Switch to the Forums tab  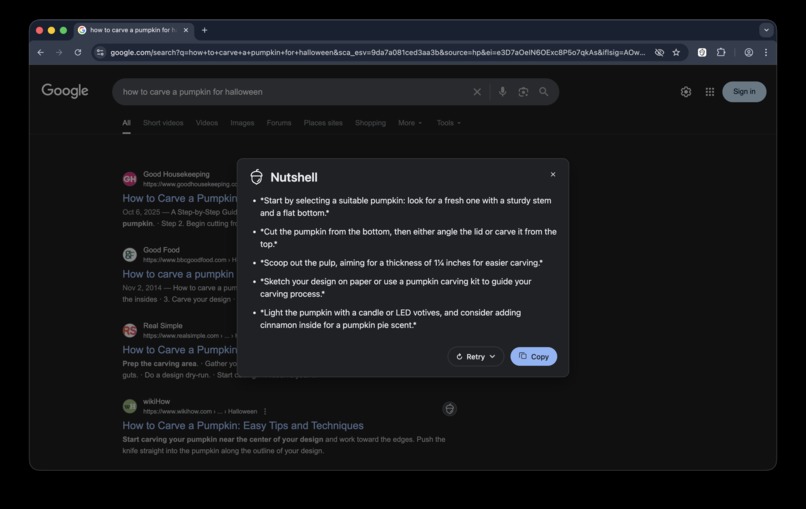click(x=279, y=123)
